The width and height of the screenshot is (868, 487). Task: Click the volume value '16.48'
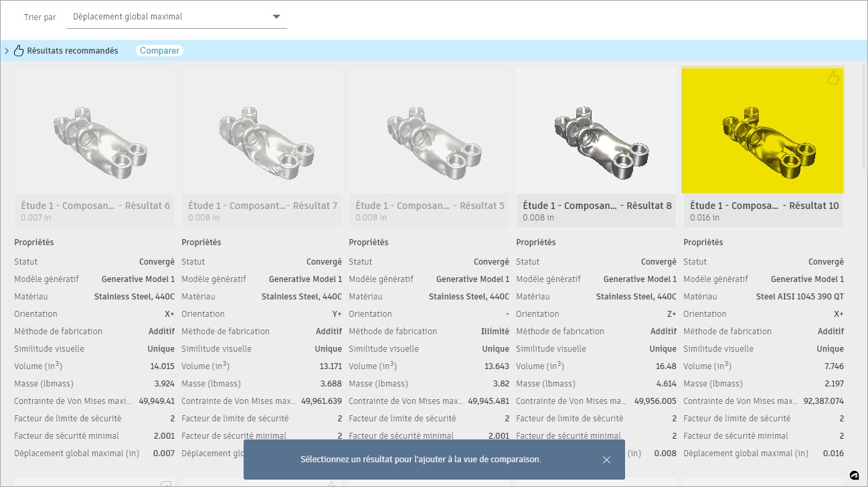(x=667, y=366)
